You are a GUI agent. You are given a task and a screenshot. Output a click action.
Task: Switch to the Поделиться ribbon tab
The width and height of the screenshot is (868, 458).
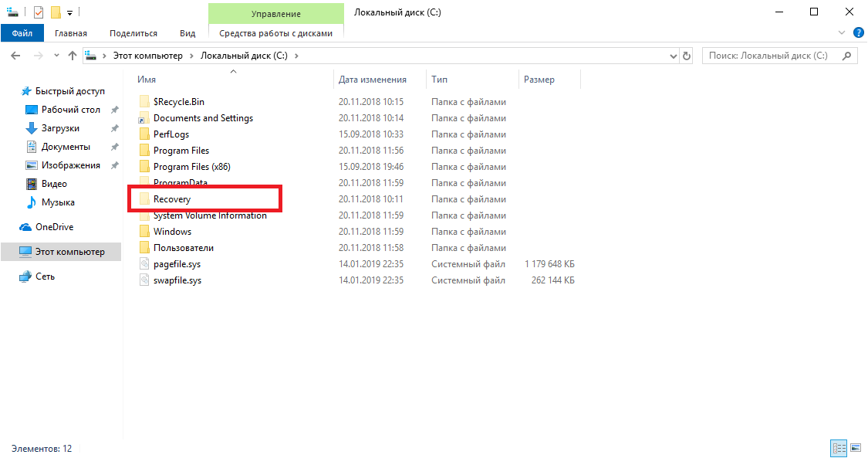point(133,33)
